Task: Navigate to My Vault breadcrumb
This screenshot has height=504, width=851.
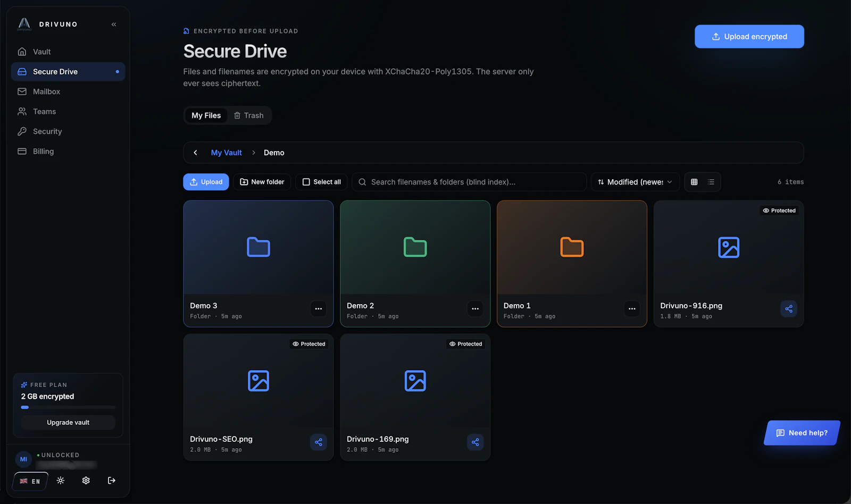Action: [x=226, y=153]
